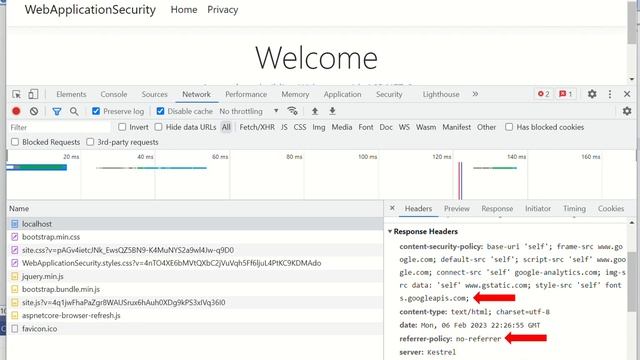Show the Preview tab of request

457,209
